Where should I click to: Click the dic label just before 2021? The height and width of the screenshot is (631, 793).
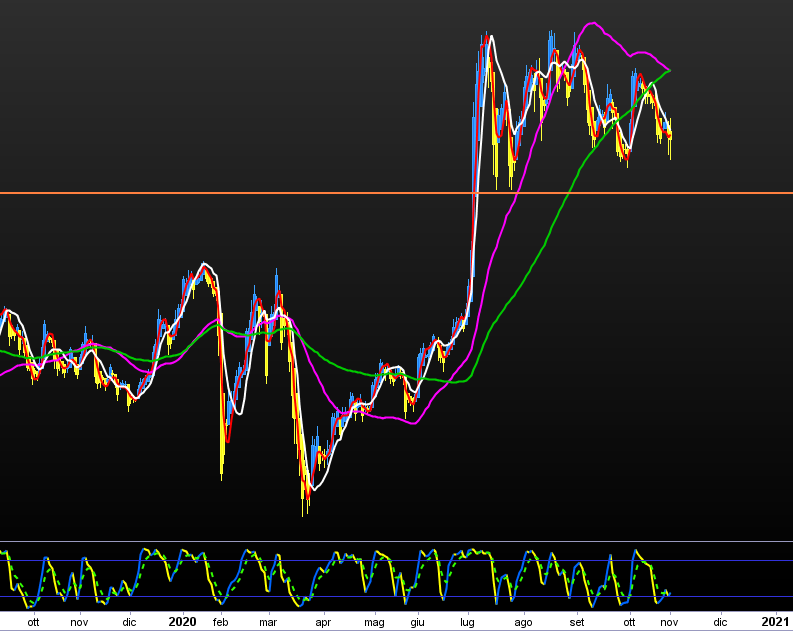(720, 622)
